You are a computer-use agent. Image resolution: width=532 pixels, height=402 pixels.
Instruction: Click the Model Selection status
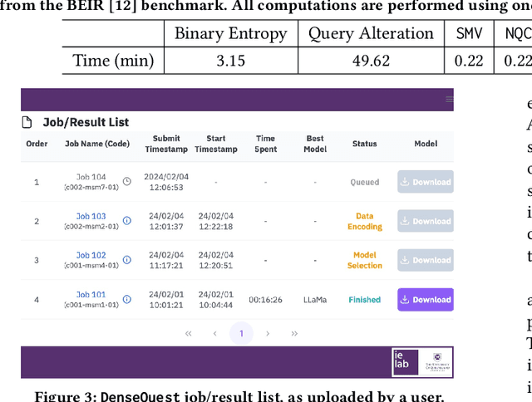(x=365, y=260)
